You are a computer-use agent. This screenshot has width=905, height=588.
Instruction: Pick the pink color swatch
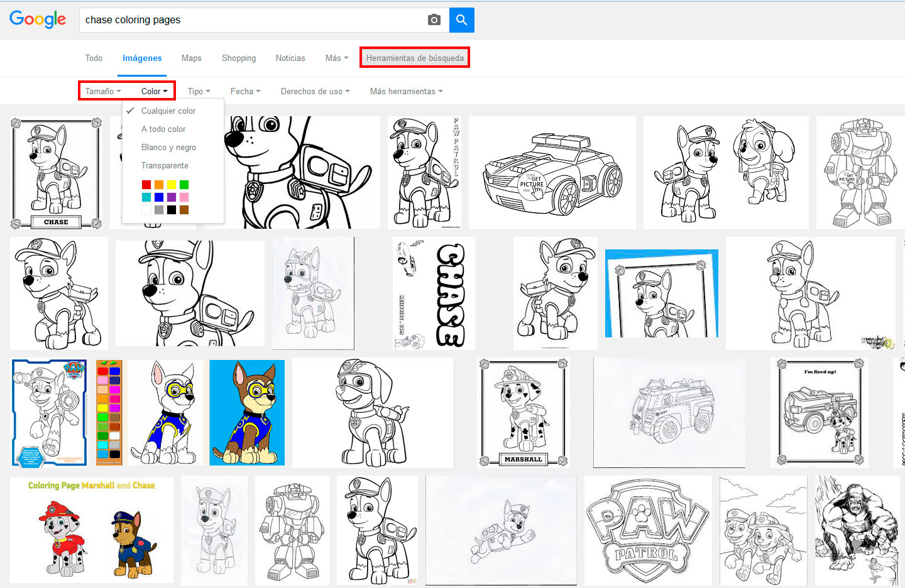pos(184,197)
